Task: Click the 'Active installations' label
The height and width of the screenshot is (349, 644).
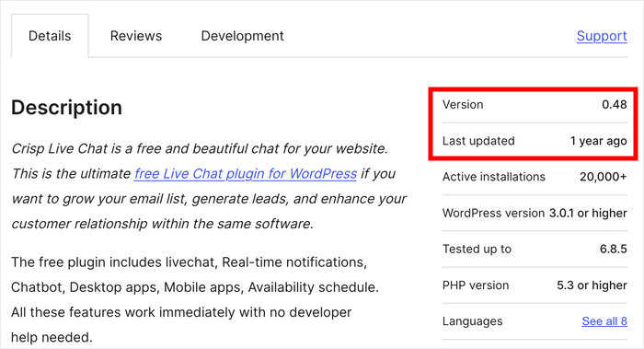Action: (494, 177)
